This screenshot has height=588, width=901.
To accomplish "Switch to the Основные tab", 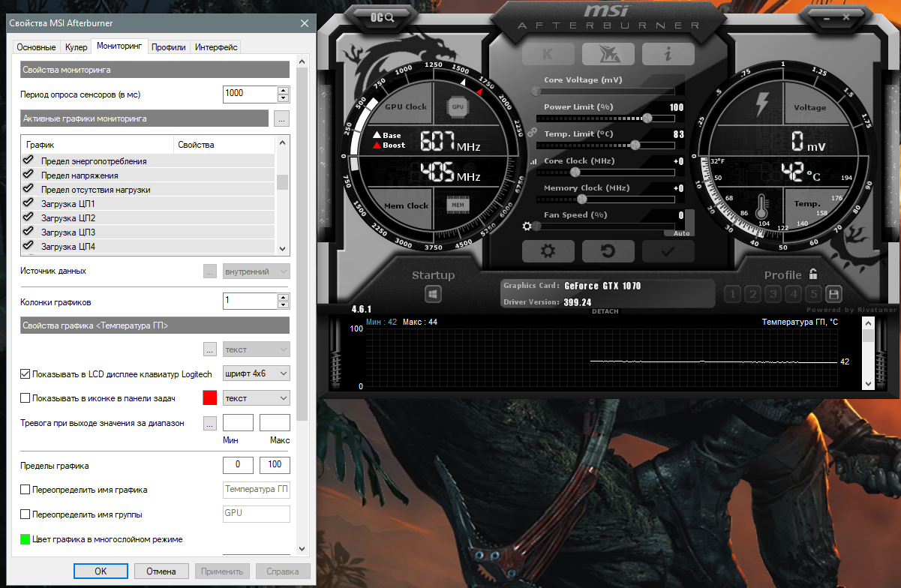I will (36, 47).
